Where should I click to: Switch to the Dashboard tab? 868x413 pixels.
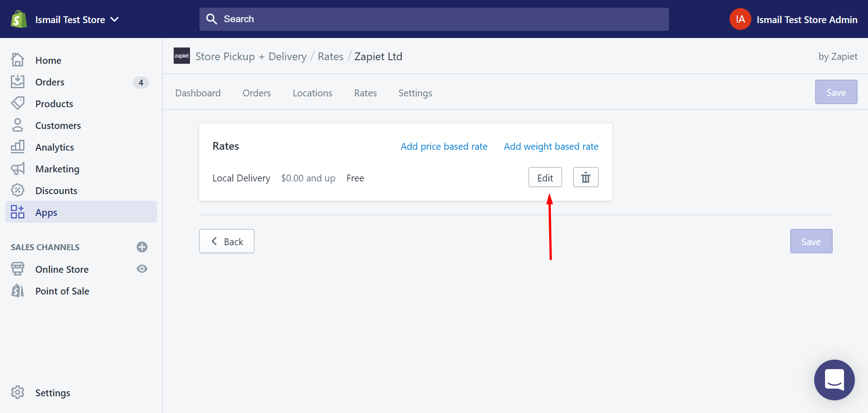point(198,93)
